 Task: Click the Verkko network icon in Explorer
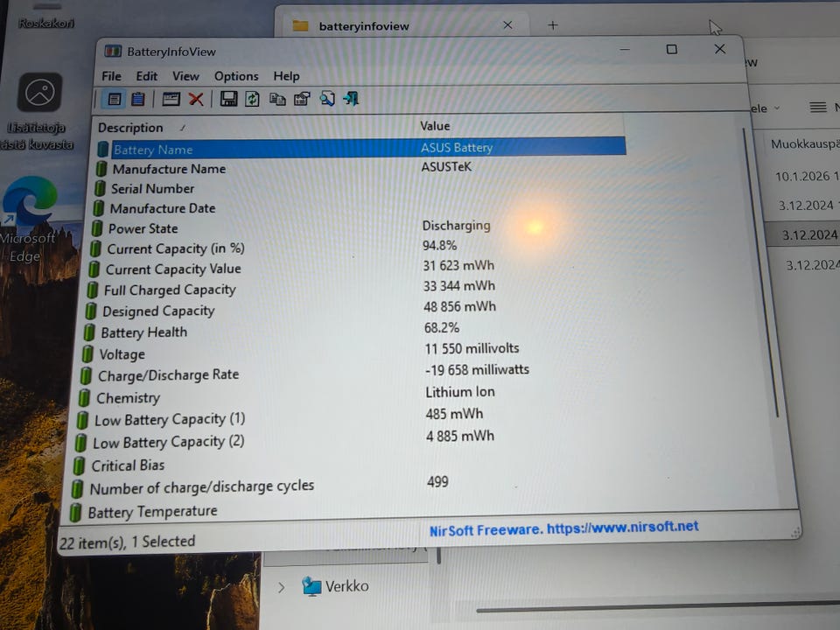coord(311,586)
